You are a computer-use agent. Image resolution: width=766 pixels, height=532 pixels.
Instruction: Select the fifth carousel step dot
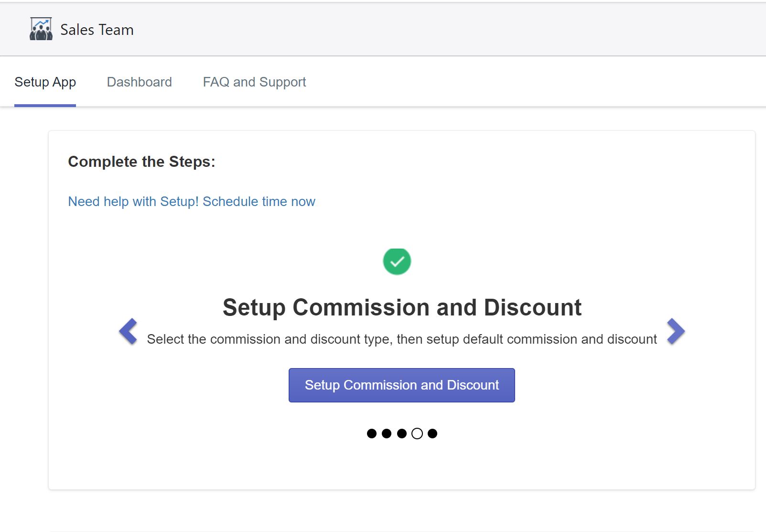(x=432, y=434)
